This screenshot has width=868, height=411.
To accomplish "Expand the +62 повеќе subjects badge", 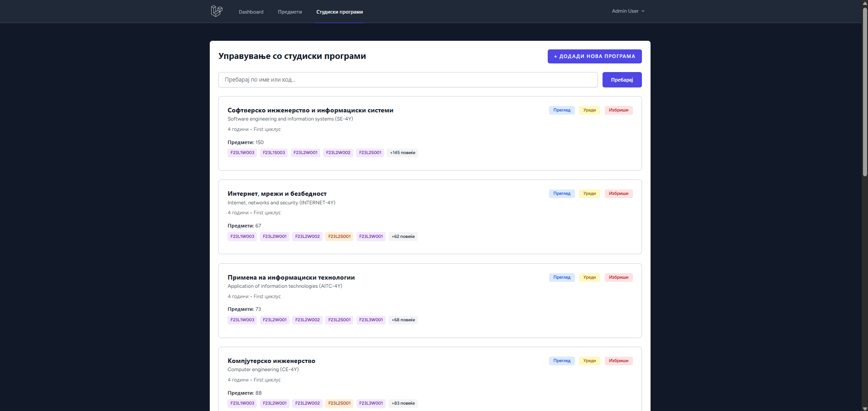I will click(x=403, y=237).
